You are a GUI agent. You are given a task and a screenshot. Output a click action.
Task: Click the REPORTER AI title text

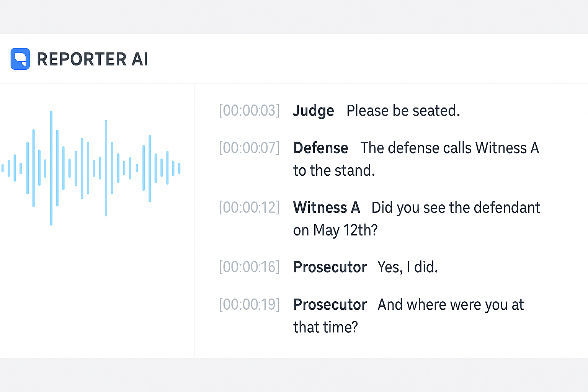click(92, 59)
